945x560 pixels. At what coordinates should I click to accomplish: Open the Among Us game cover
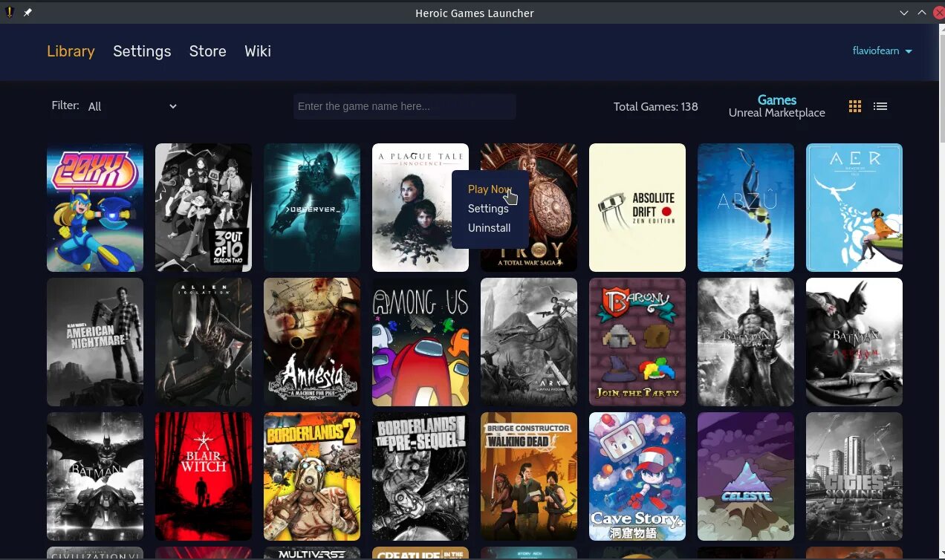420,342
